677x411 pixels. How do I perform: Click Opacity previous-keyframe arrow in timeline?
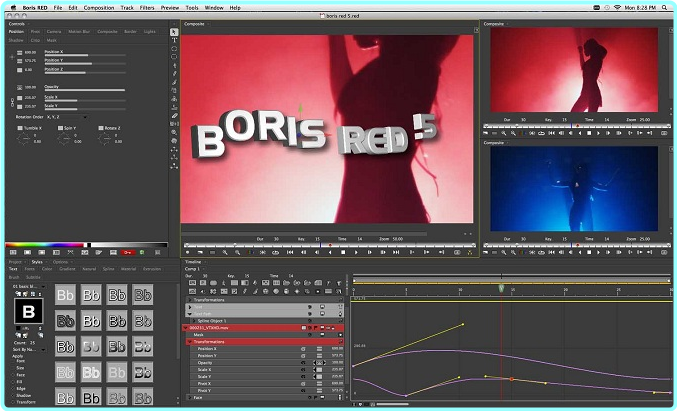click(x=314, y=363)
